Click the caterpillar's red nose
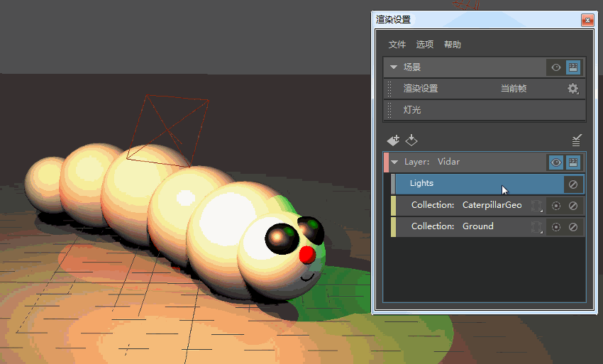 pos(307,254)
